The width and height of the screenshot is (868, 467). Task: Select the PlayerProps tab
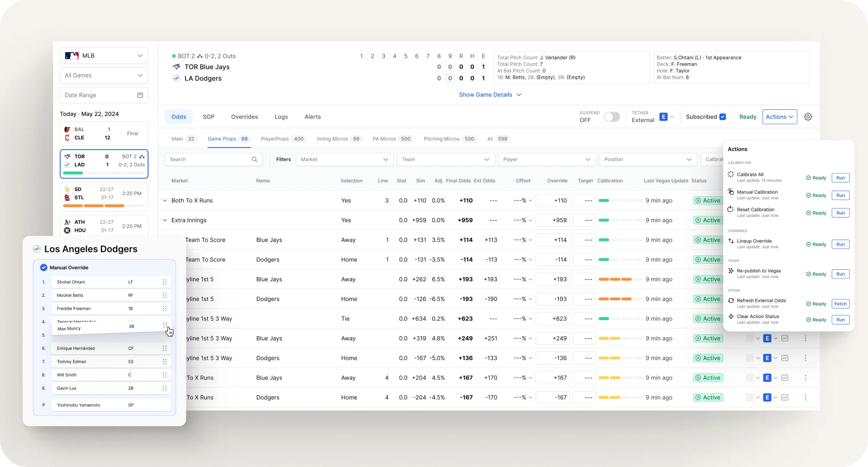click(275, 139)
